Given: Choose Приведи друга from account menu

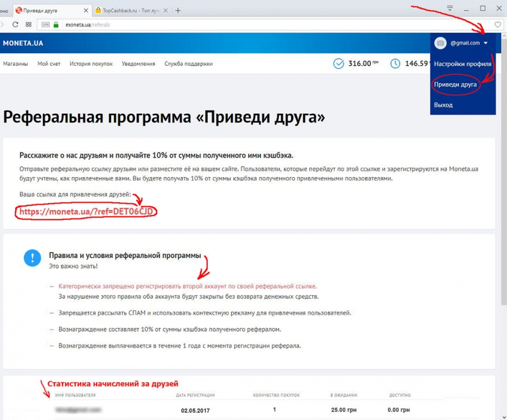Looking at the screenshot, I should tap(455, 84).
